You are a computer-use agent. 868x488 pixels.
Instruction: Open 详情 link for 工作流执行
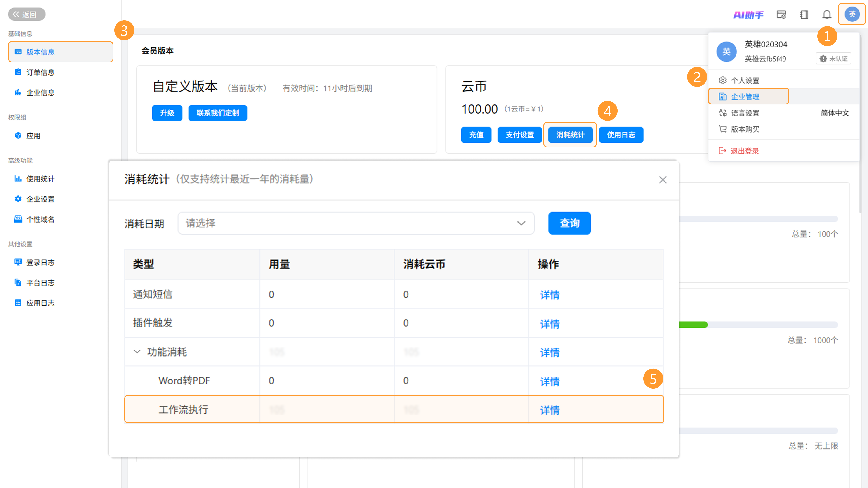point(550,410)
